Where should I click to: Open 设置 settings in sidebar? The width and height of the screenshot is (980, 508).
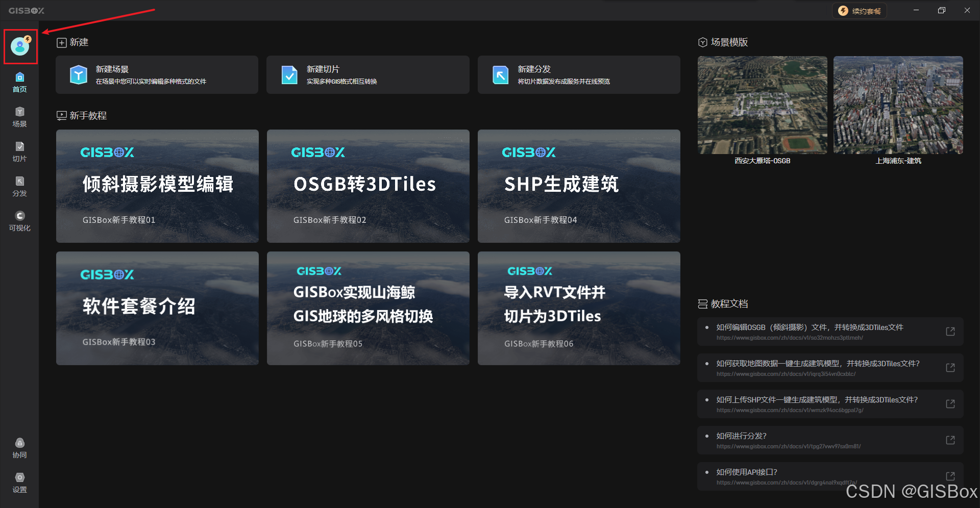coord(19,482)
